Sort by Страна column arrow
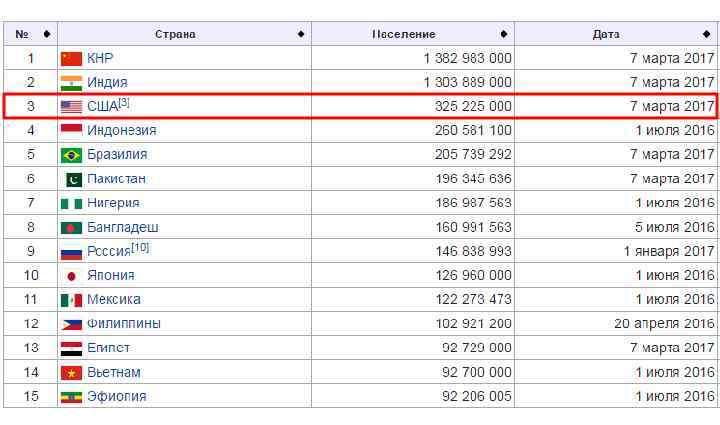Image resolution: width=720 pixels, height=425 pixels. pyautogui.click(x=300, y=34)
